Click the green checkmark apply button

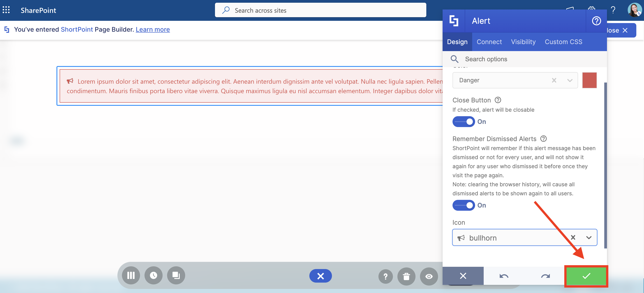(x=586, y=276)
